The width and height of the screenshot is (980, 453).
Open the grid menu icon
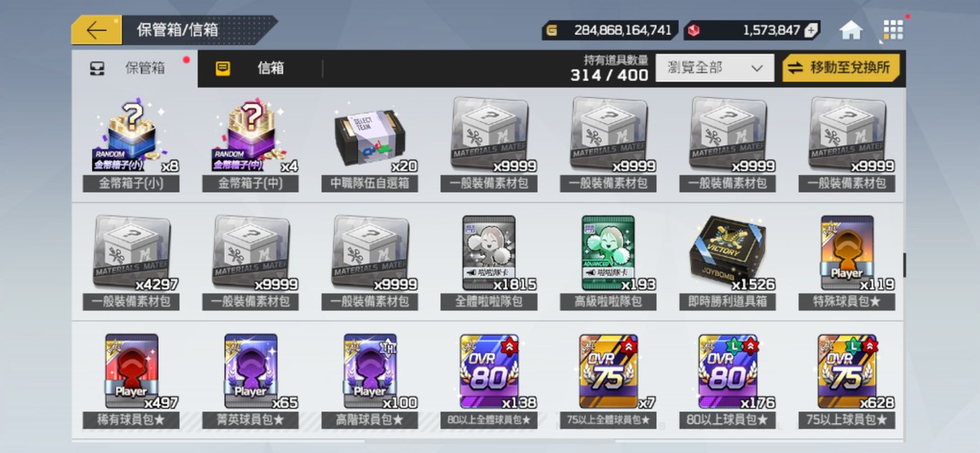point(893,30)
